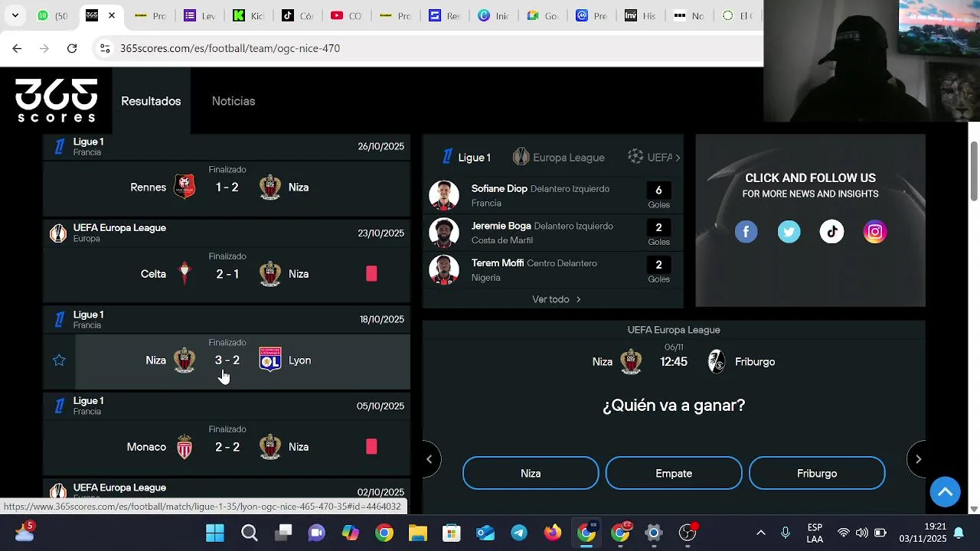Open the Celta 2 - 1 Niza match
The image size is (980, 551).
[x=227, y=274]
